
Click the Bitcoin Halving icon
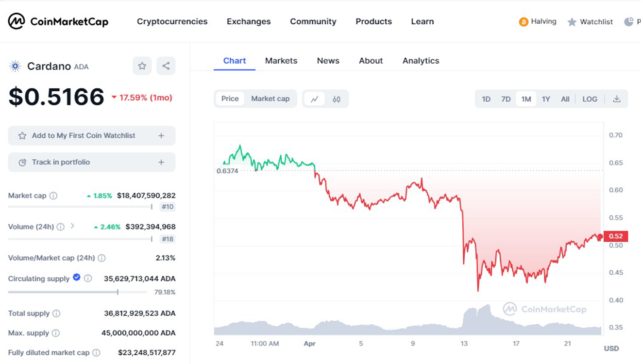(523, 22)
